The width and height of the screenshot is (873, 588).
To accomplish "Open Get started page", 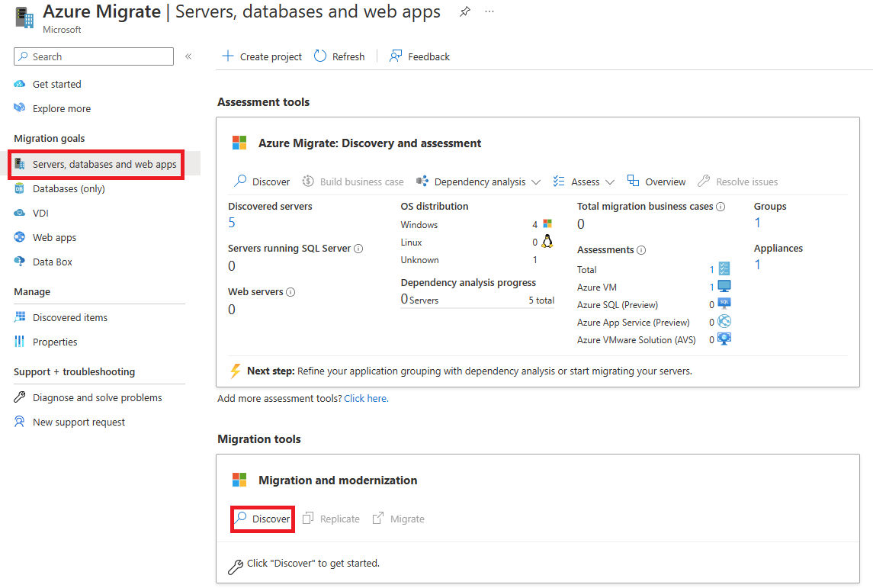I will pyautogui.click(x=56, y=84).
